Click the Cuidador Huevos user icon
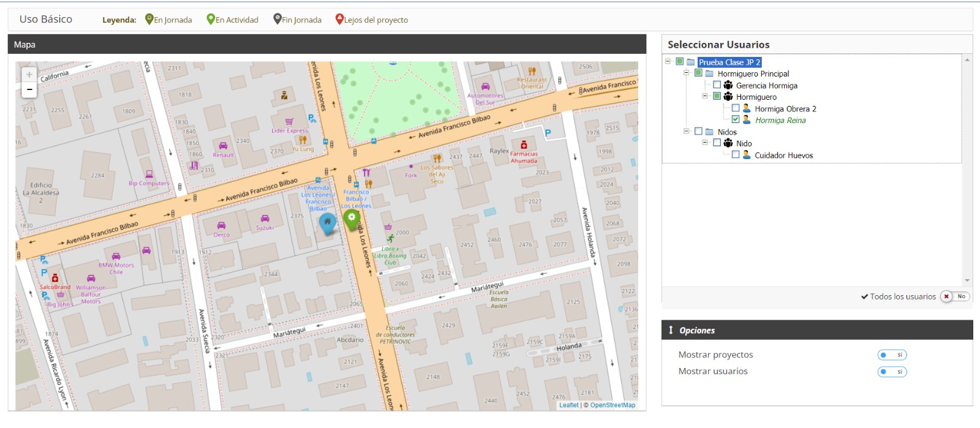This screenshot has height=428, width=980. click(747, 155)
